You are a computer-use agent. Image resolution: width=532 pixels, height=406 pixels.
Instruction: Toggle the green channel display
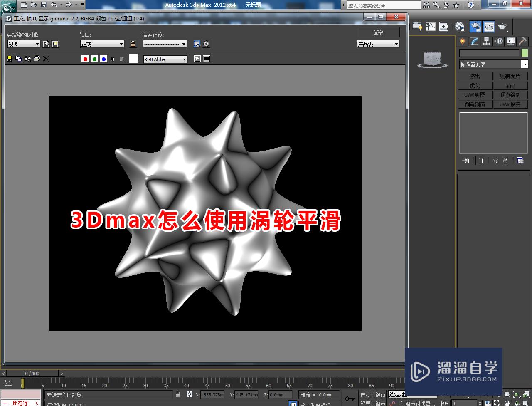pos(94,59)
